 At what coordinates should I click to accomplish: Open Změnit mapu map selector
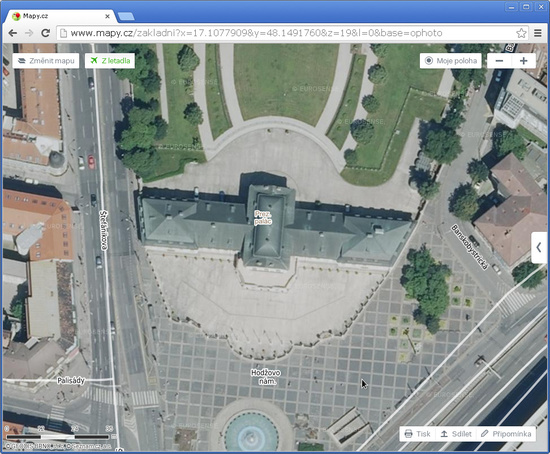tap(46, 61)
